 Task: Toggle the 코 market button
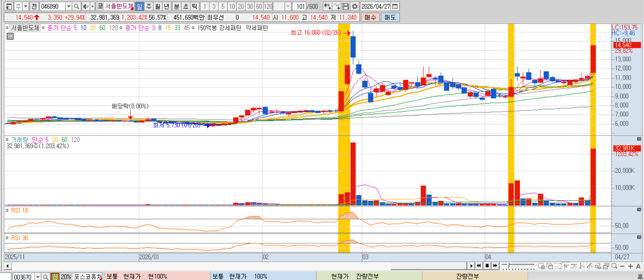[x=100, y=6]
